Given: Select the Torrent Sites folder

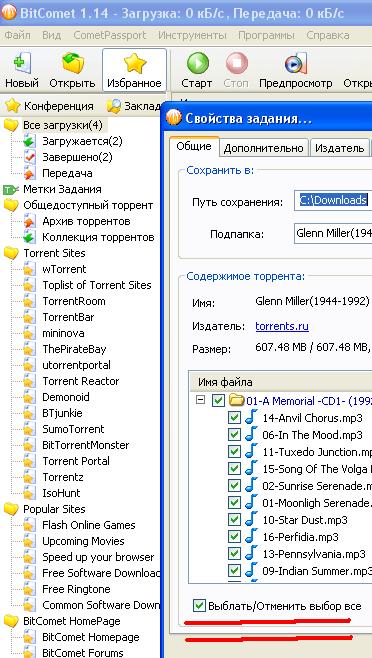Looking at the screenshot, I should [54, 253].
